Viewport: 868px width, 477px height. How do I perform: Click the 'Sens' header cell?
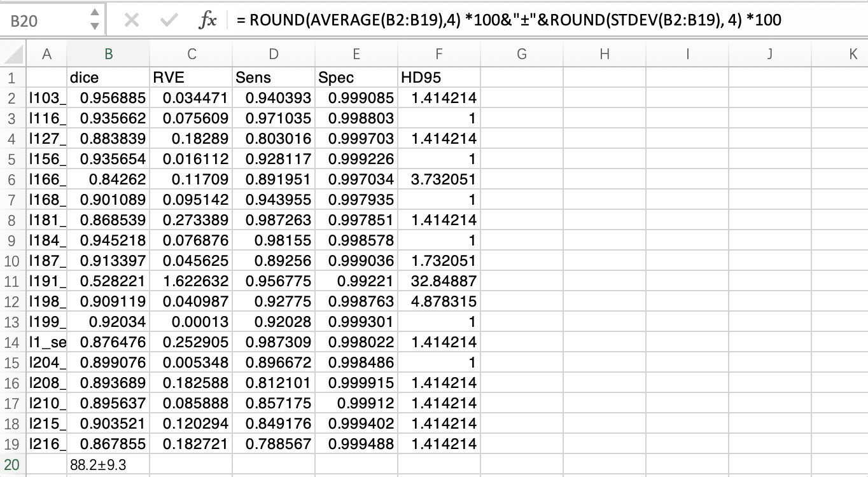pyautogui.click(x=274, y=78)
